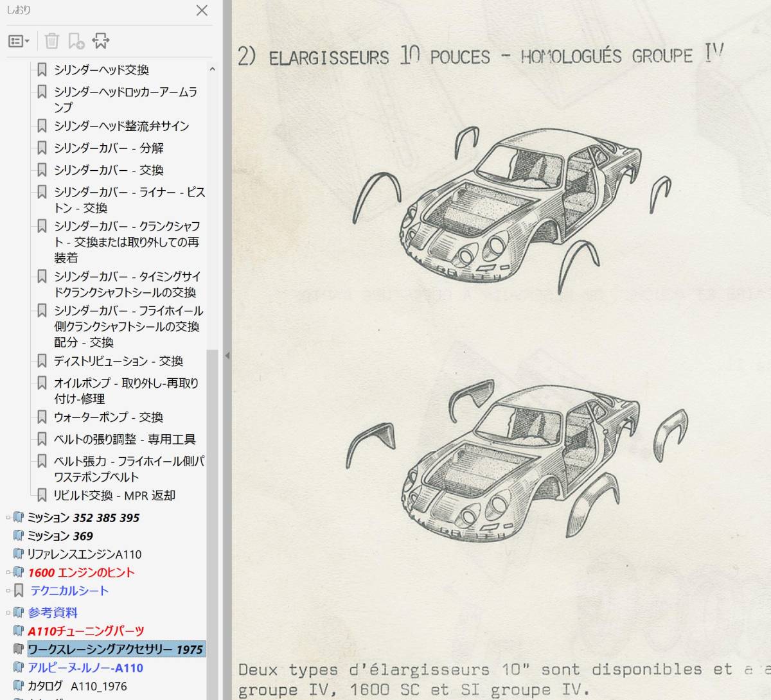Screen dimensions: 771x700
Task: Expand the ミッション 352 385 395 tree node
Action: pos(8,518)
